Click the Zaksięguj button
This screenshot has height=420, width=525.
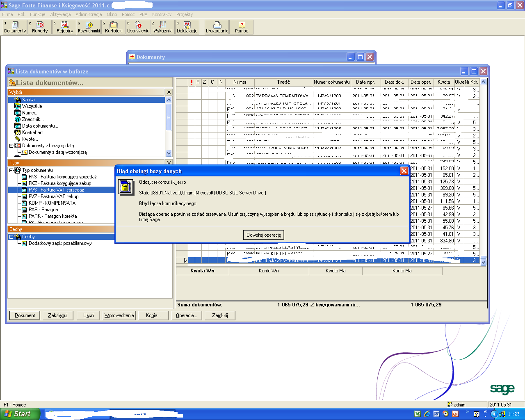[x=58, y=315]
